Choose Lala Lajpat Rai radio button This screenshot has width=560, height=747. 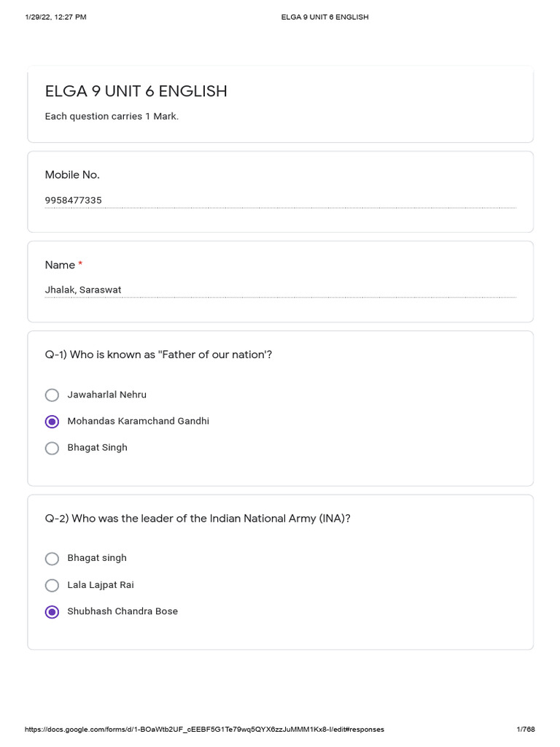[52, 585]
